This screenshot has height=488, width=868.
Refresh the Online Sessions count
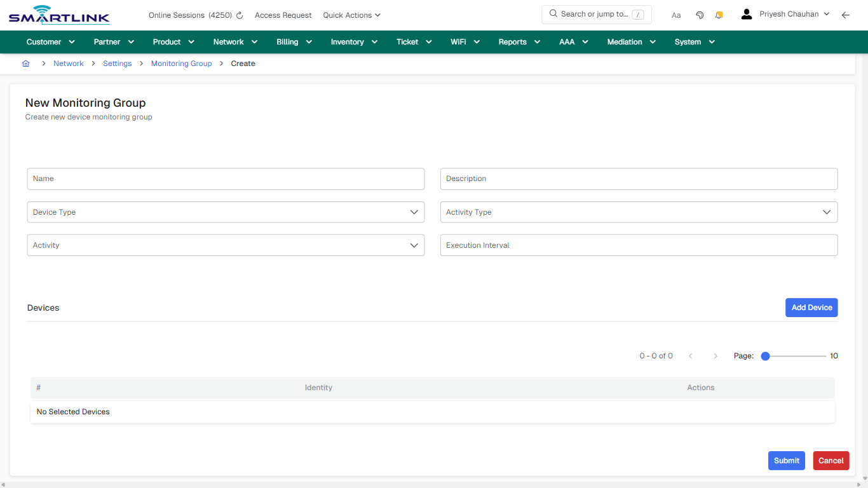[x=240, y=15]
